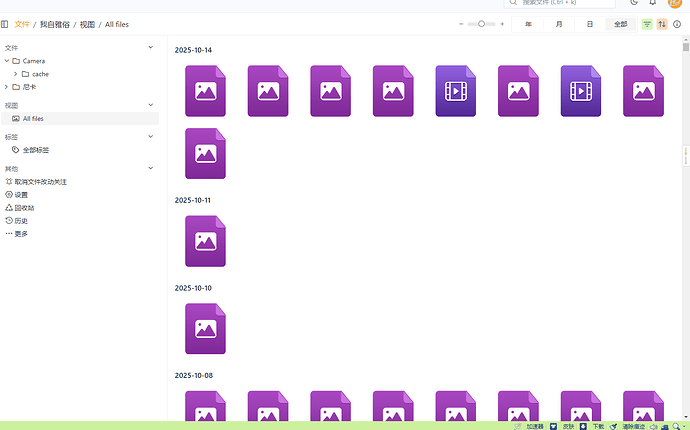Screen dimensions: 690x430
Task: Collapse the 文件 section
Action: tap(151, 47)
